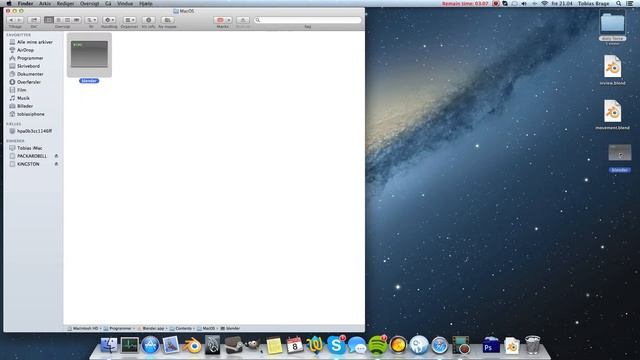This screenshot has width=640, height=360.
Task: Open Programmer in the sidebar
Action: (x=30, y=58)
